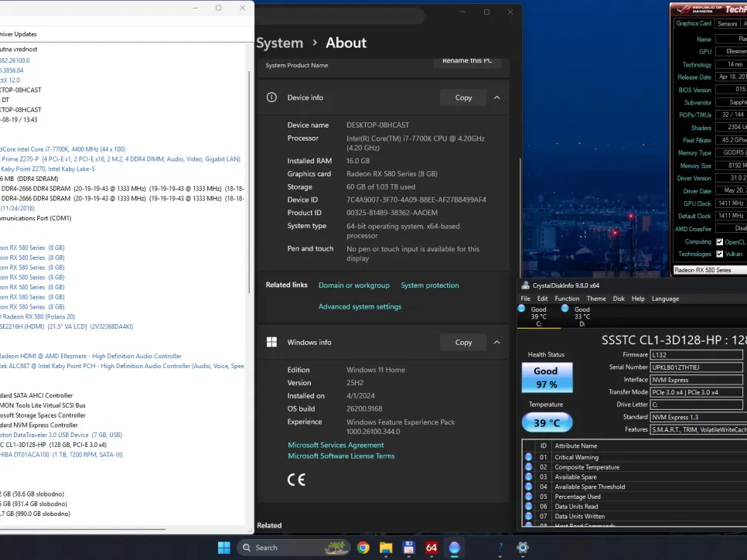Select the Driver Updates item in the left window

pos(18,34)
